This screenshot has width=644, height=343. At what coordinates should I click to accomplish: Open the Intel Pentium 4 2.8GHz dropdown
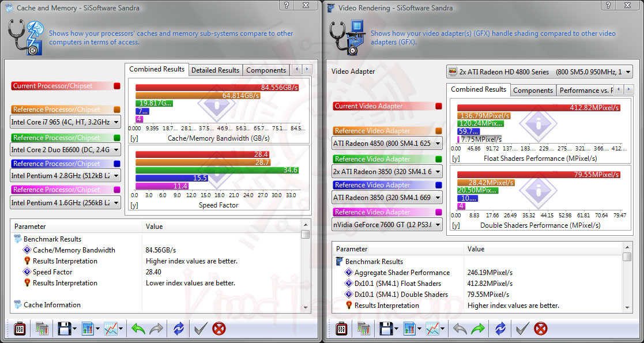[x=65, y=176]
